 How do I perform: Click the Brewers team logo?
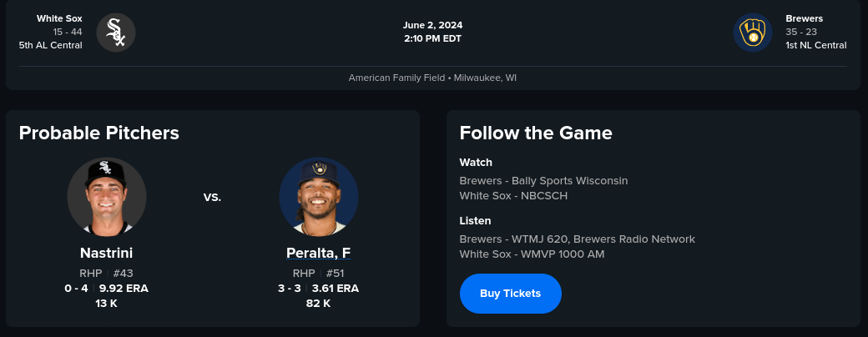coord(753,33)
